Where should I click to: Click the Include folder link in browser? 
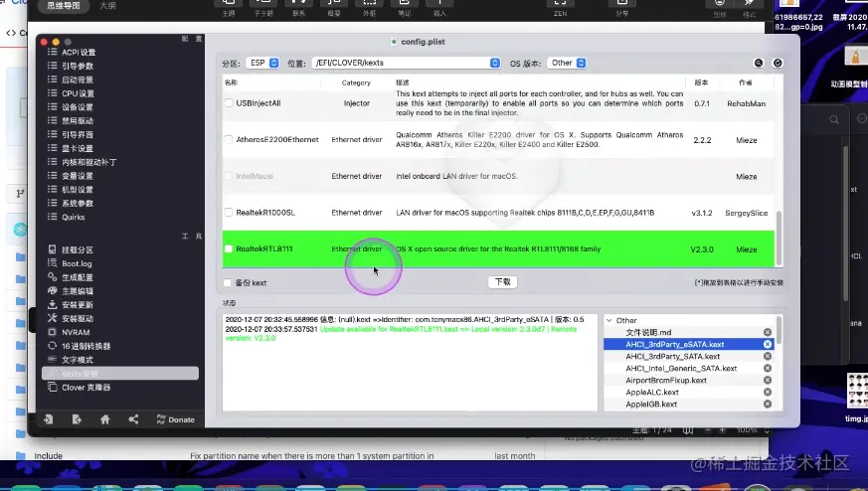click(48, 456)
